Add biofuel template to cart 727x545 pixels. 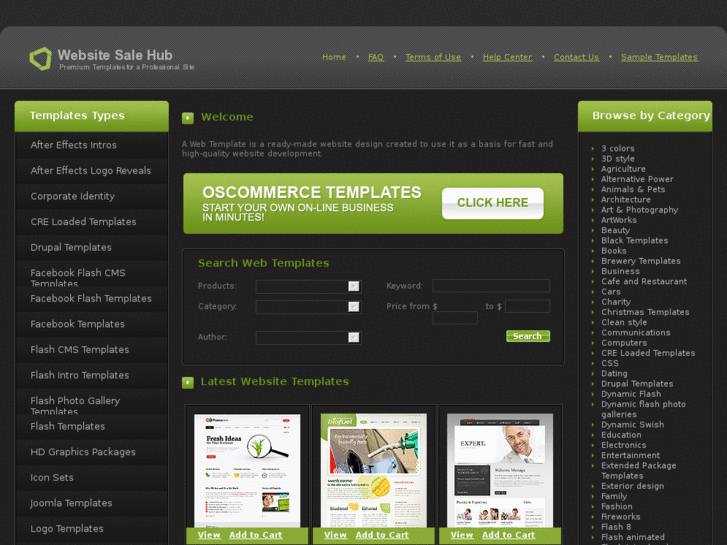pos(382,535)
